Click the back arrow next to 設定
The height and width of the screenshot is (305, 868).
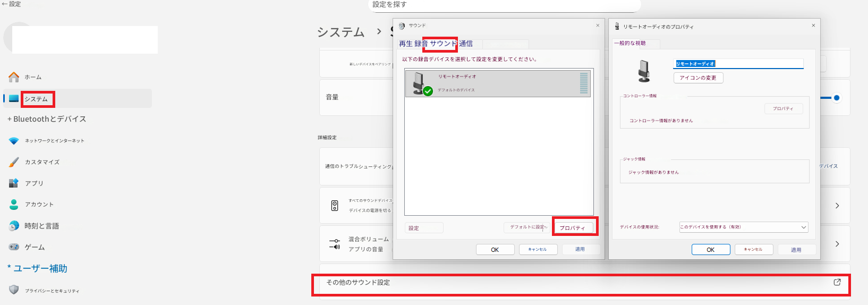coord(4,4)
